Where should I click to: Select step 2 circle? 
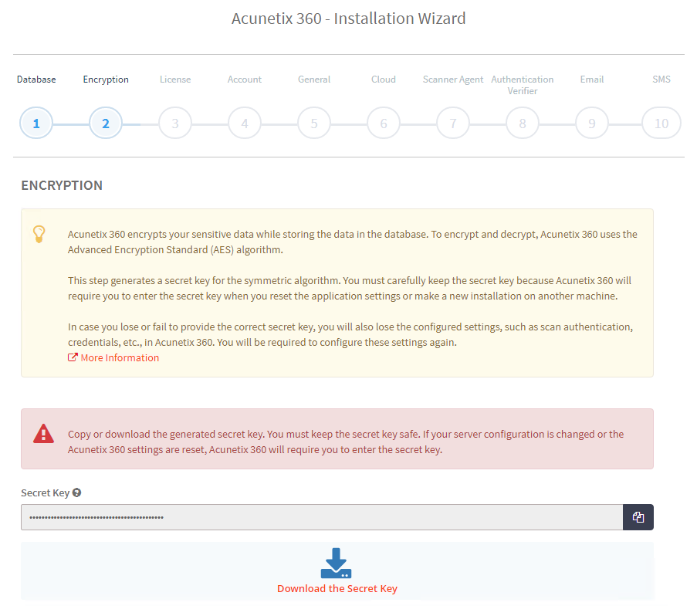(105, 123)
